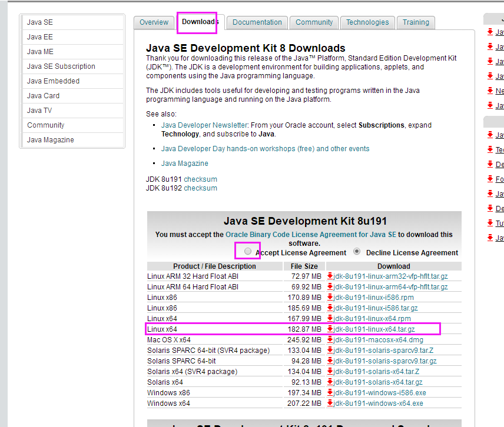Click the Java SE Development Kit 8u191 table heading
504x427 pixels.
pyautogui.click(x=305, y=221)
